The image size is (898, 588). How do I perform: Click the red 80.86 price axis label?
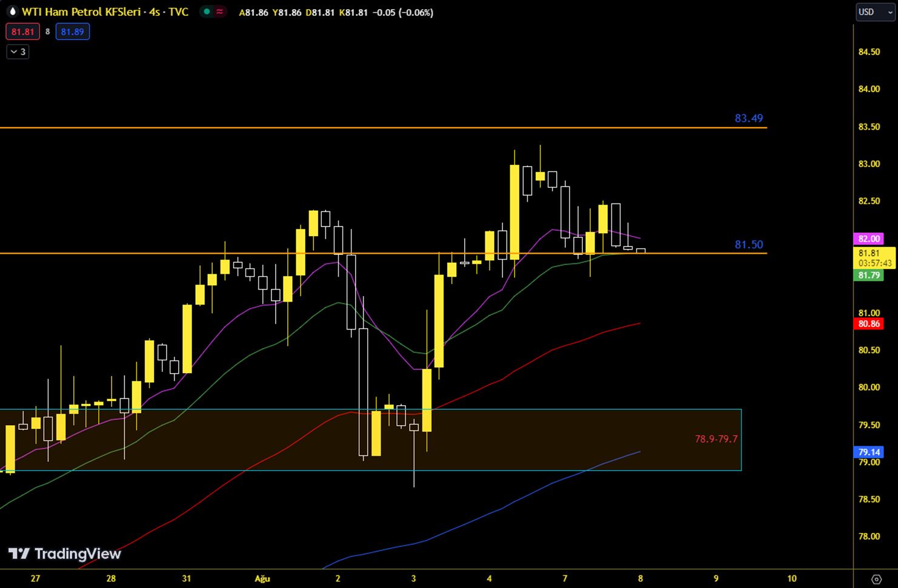[869, 324]
